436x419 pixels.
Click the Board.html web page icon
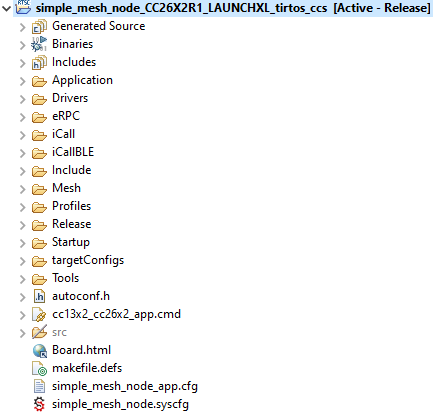40,351
